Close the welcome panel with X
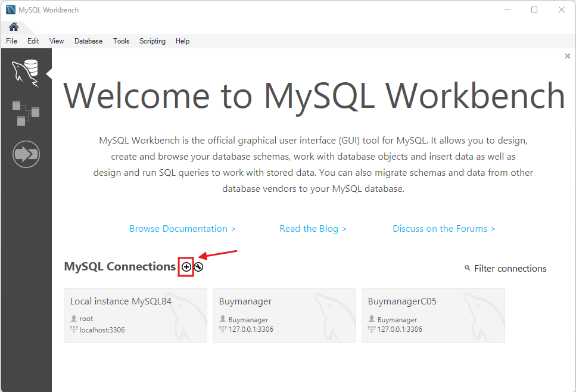 pyautogui.click(x=567, y=56)
